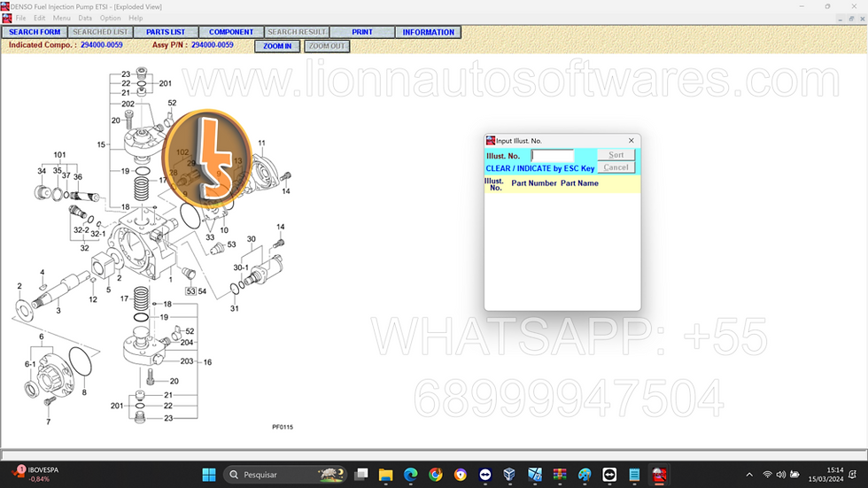The width and height of the screenshot is (868, 488).
Task: Open the WinRAR taskbar icon
Action: click(x=560, y=475)
